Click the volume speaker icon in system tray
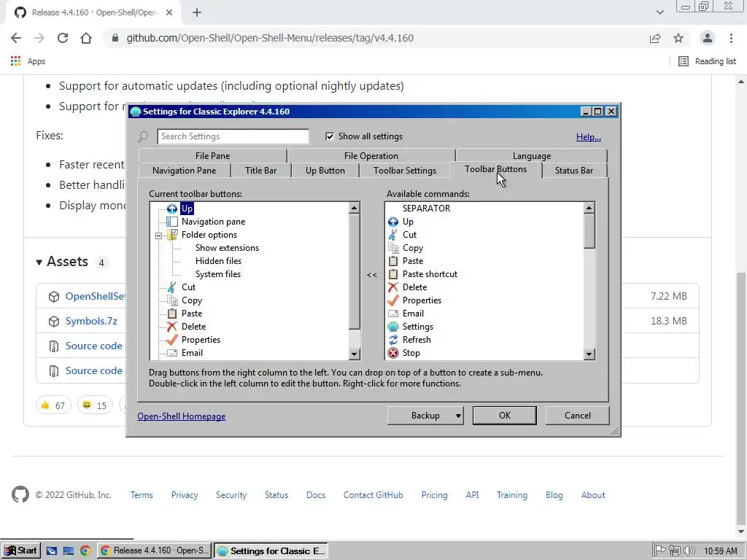747x560 pixels. point(690,551)
